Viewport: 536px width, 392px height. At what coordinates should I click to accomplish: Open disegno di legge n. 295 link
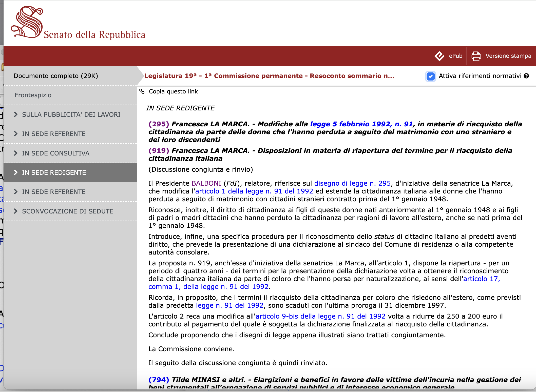point(353,183)
